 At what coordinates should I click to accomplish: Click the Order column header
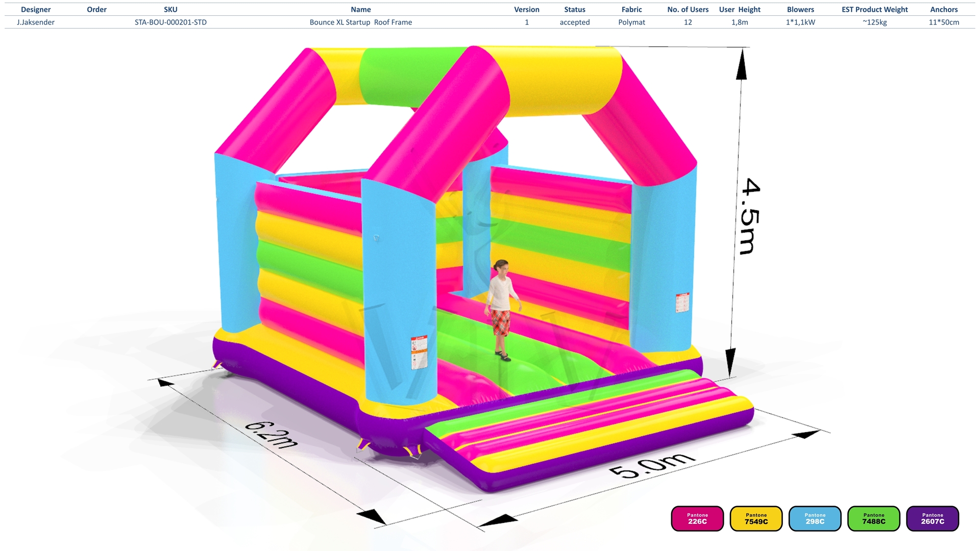pyautogui.click(x=97, y=10)
